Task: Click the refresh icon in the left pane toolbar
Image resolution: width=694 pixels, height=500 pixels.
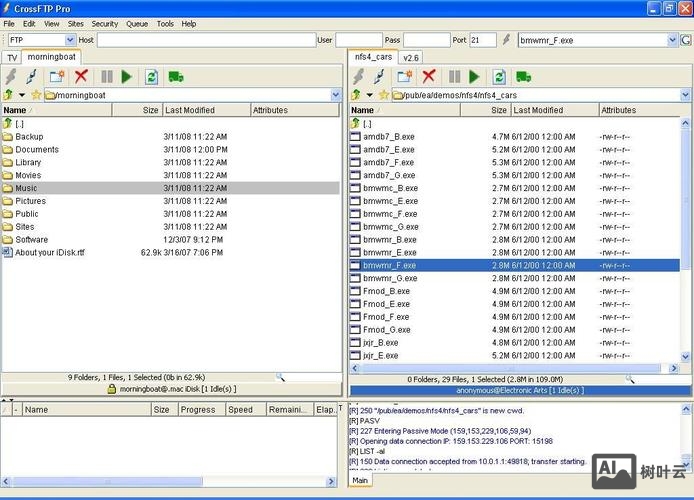Action: [x=151, y=76]
